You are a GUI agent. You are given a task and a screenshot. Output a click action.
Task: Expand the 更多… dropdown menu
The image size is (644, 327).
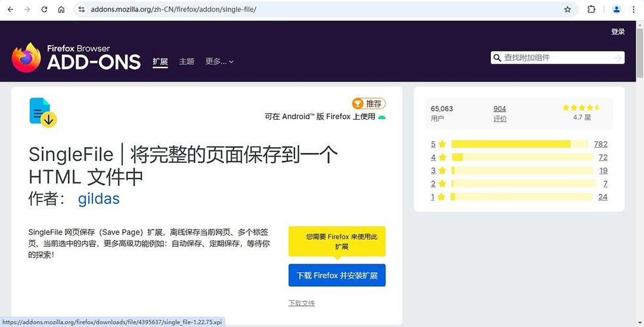219,61
